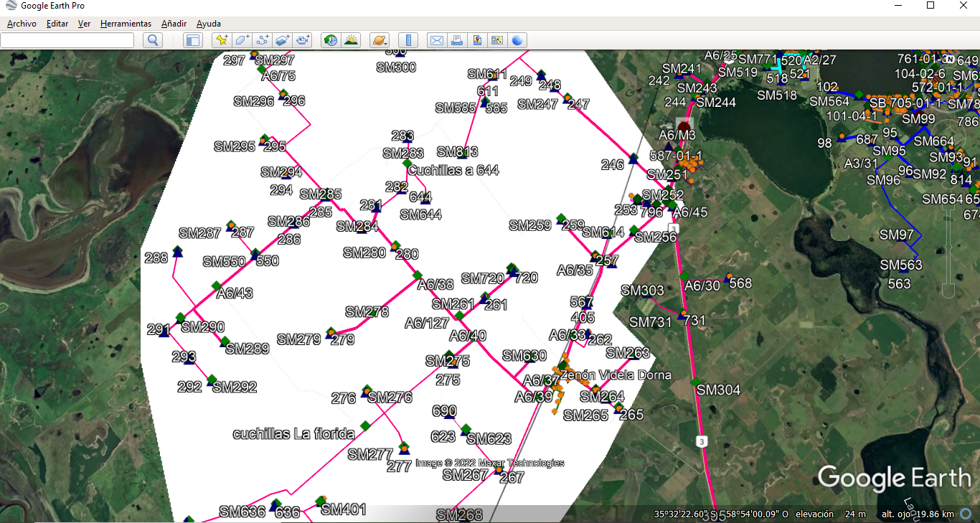Image resolution: width=980 pixels, height=523 pixels.
Task: Click the SM304 placemark label
Action: pyautogui.click(x=718, y=390)
